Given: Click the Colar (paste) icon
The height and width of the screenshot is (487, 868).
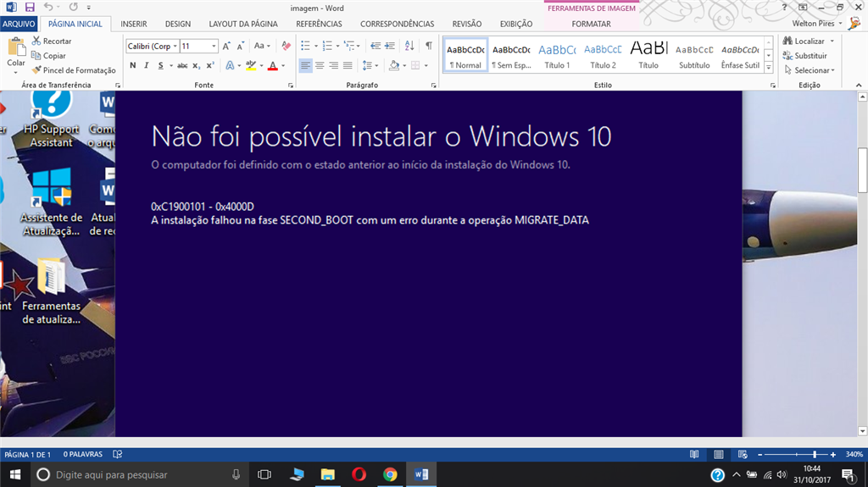Looking at the screenshot, I should coord(16,47).
